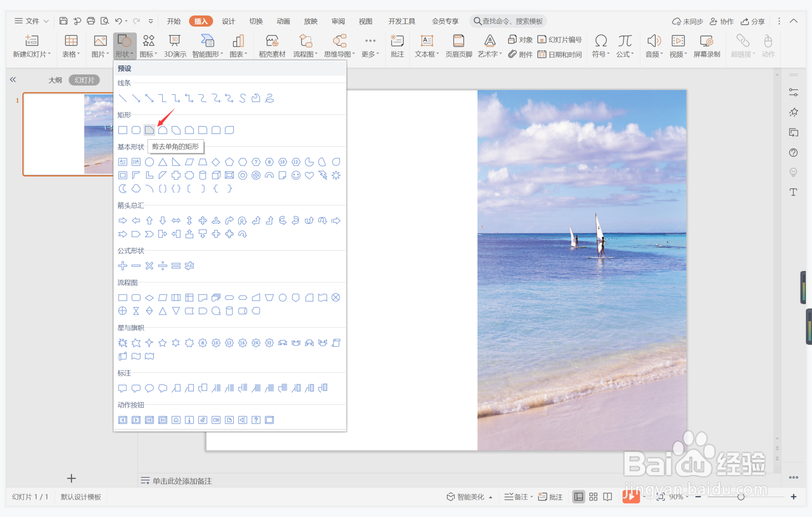Switch to normal view in status bar

pyautogui.click(x=578, y=497)
